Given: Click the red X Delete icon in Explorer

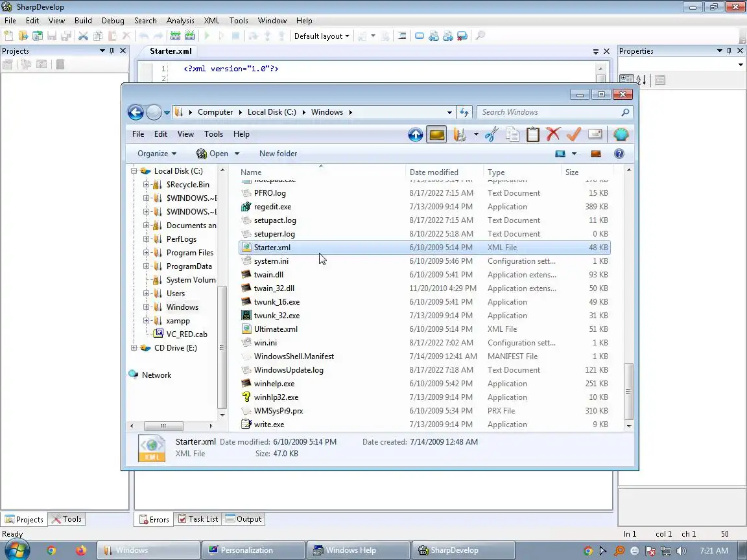Looking at the screenshot, I should (x=553, y=135).
